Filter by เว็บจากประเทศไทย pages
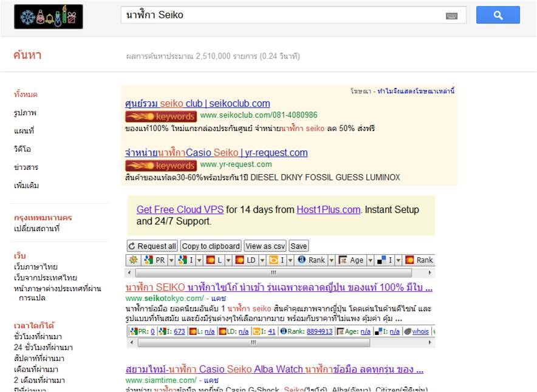This screenshot has width=537, height=392. click(x=45, y=278)
